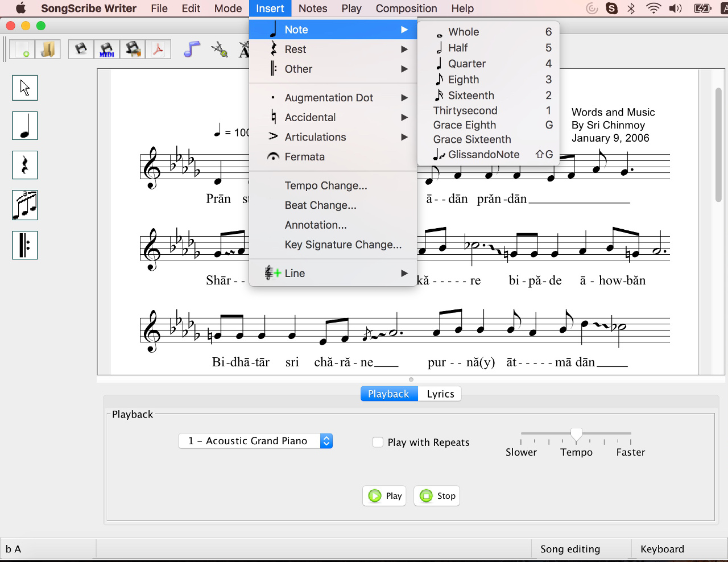
Task: Expand the Accidental submenu
Action: click(x=333, y=117)
